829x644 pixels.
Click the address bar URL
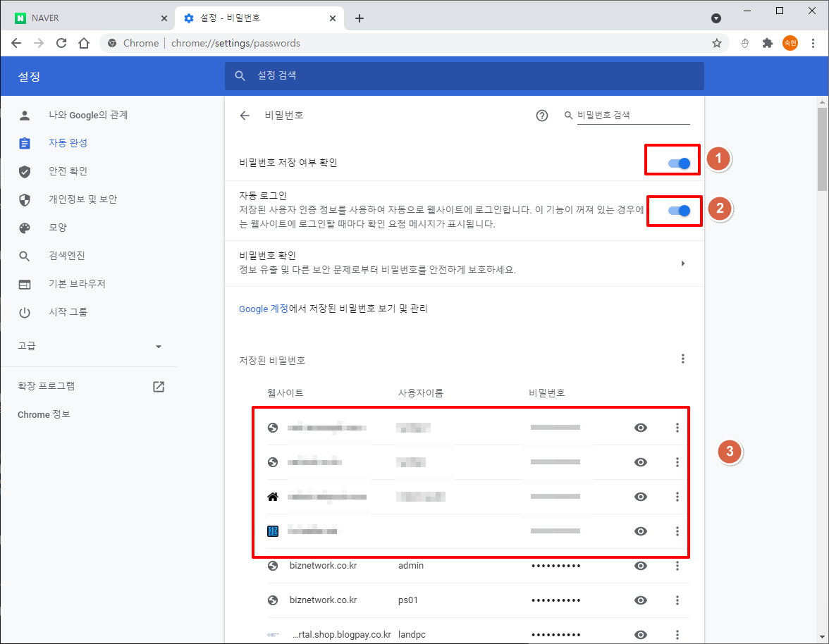235,43
